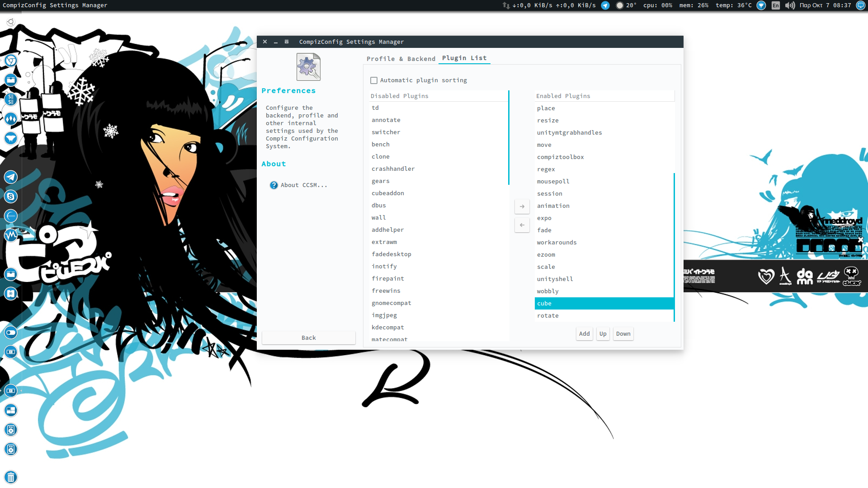
Task: Click the Back button
Action: pyautogui.click(x=309, y=338)
